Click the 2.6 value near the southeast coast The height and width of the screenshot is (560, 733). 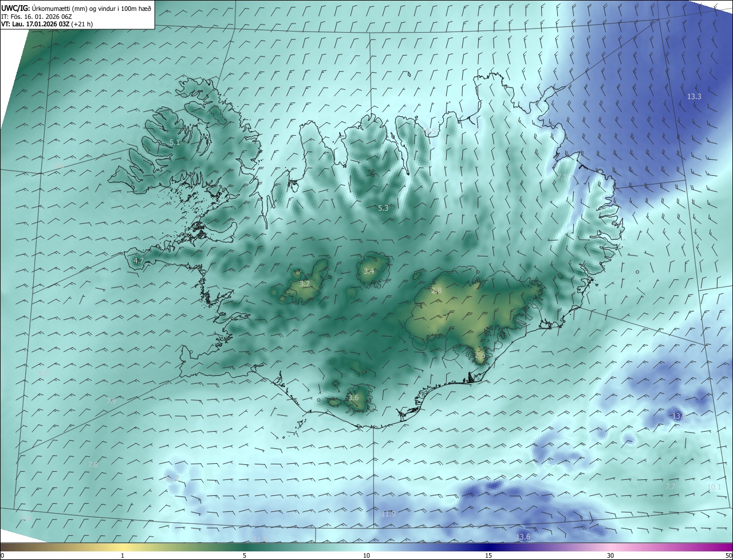pos(480,355)
